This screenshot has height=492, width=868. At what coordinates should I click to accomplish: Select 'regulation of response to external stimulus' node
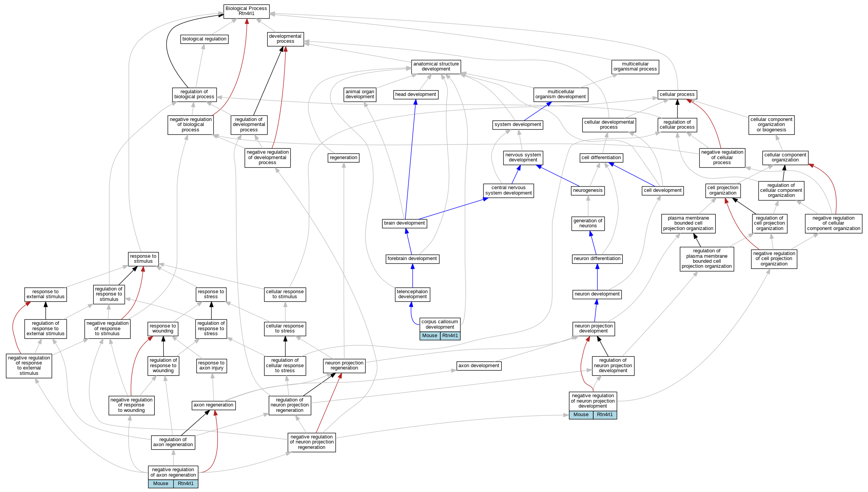tap(45, 329)
